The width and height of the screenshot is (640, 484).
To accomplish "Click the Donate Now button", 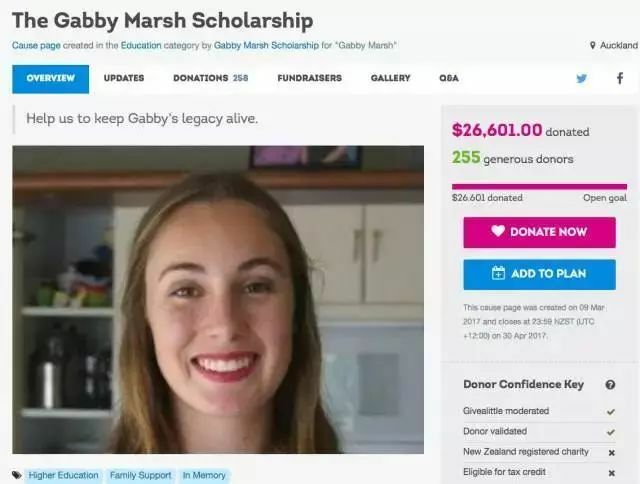I will click(540, 232).
